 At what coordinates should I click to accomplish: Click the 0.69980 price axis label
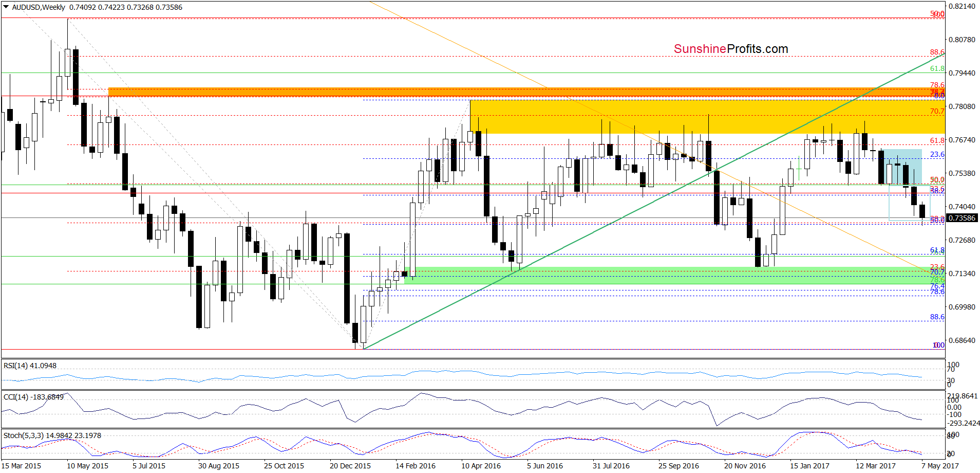962,307
